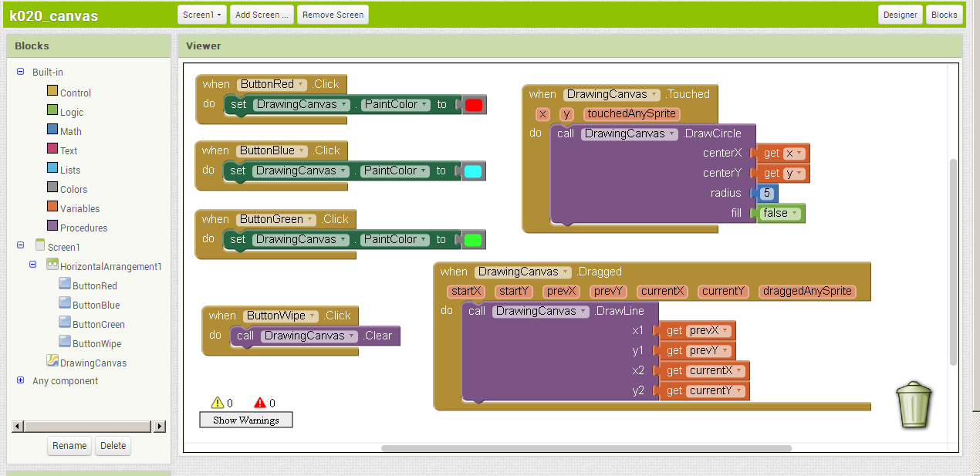Select the Control category color square

[52, 92]
